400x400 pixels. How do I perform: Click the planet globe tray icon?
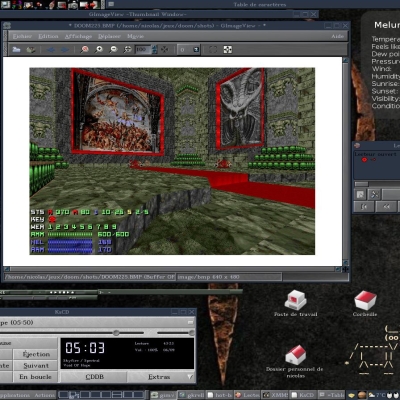362,395
